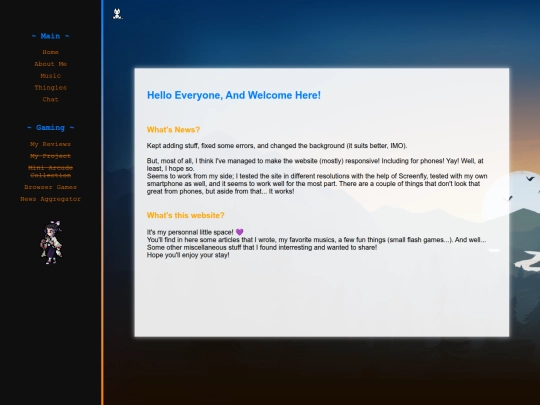Open the Thingies page
The height and width of the screenshot is (405, 540).
point(50,87)
